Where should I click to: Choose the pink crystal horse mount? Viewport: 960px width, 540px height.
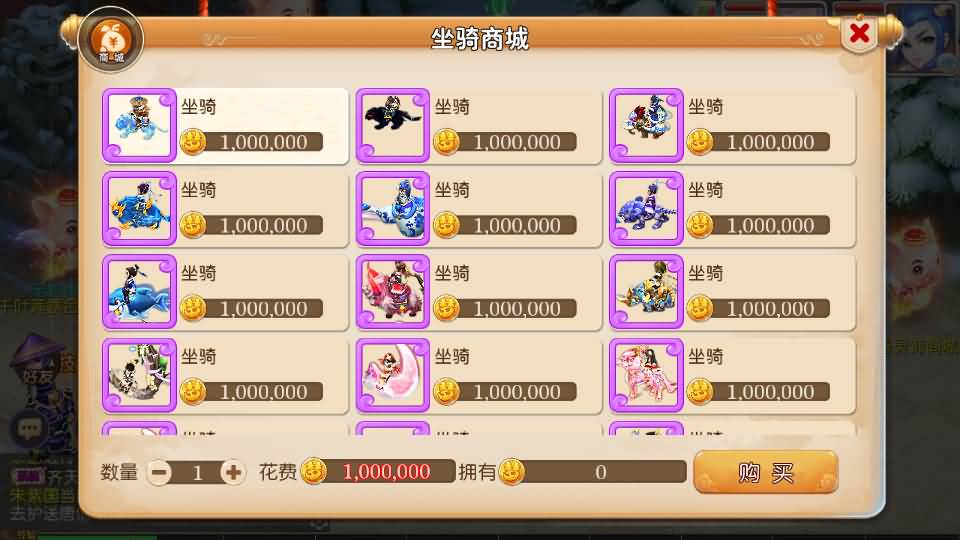[647, 375]
